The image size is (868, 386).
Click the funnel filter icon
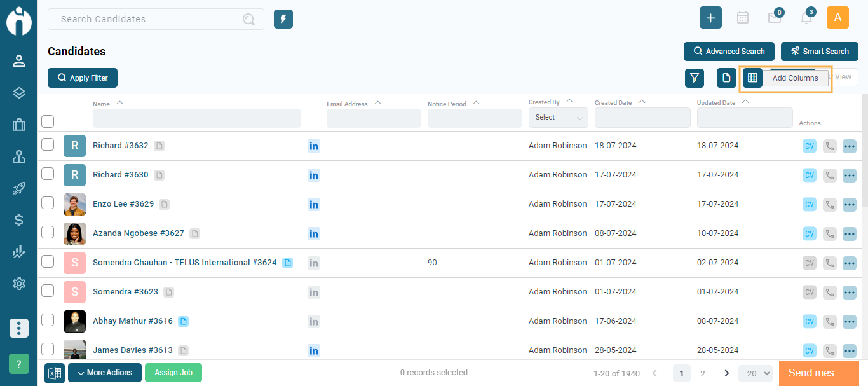[695, 78]
